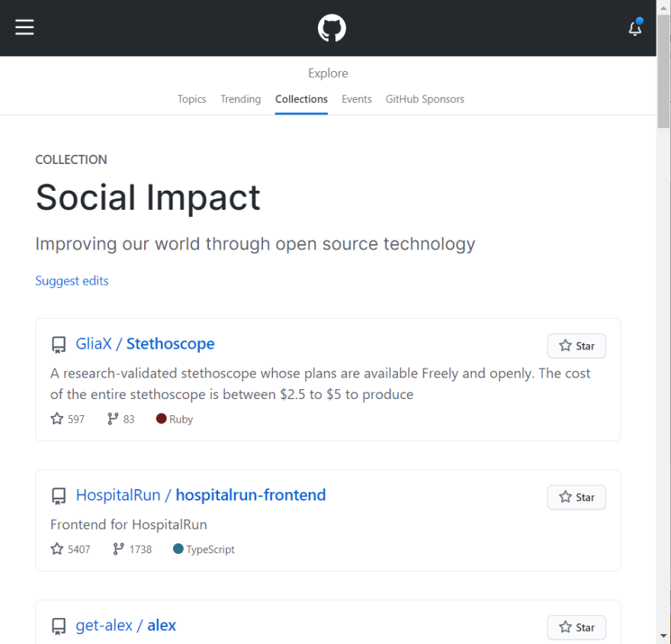Open the HospitalRun owner link

tap(118, 495)
